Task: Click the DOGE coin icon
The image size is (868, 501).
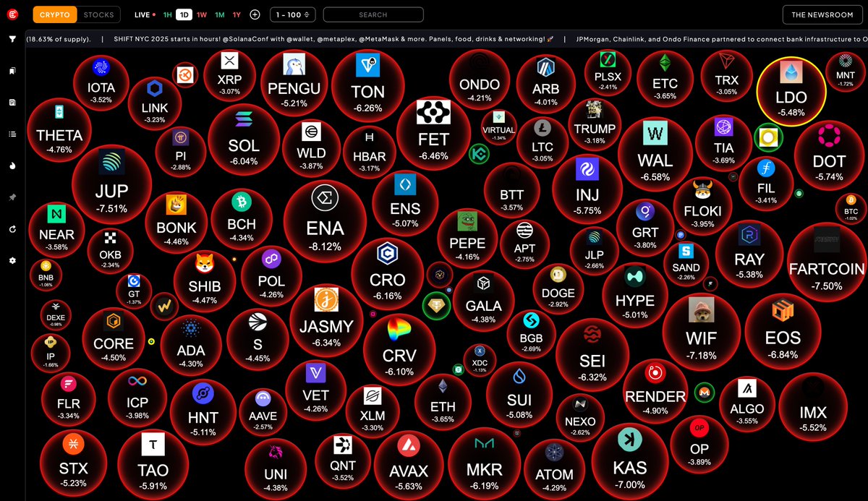Action: point(558,275)
